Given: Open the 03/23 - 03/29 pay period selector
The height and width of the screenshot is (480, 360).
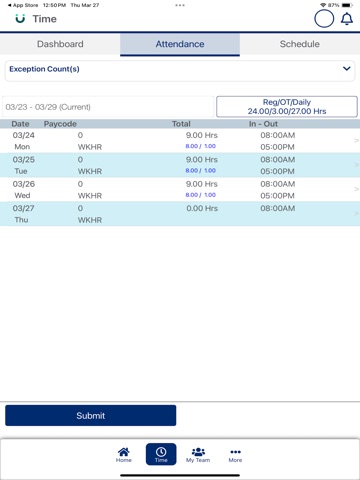Looking at the screenshot, I should click(108, 107).
